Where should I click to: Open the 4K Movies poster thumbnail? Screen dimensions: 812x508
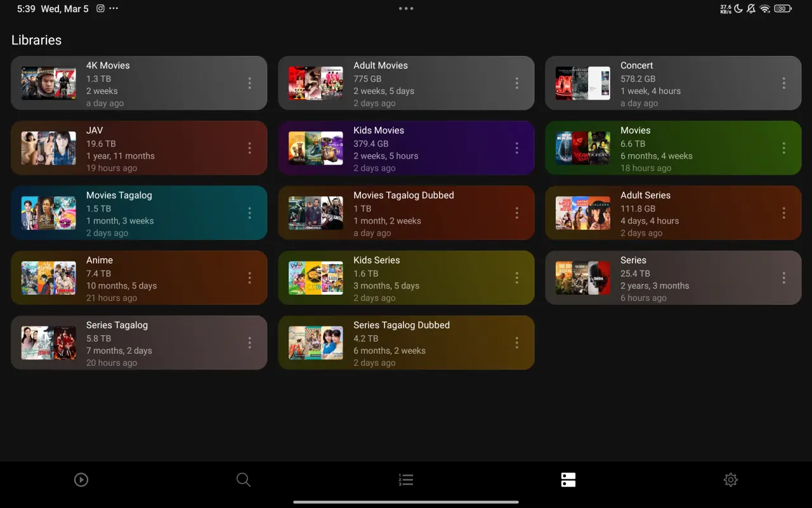pos(49,83)
